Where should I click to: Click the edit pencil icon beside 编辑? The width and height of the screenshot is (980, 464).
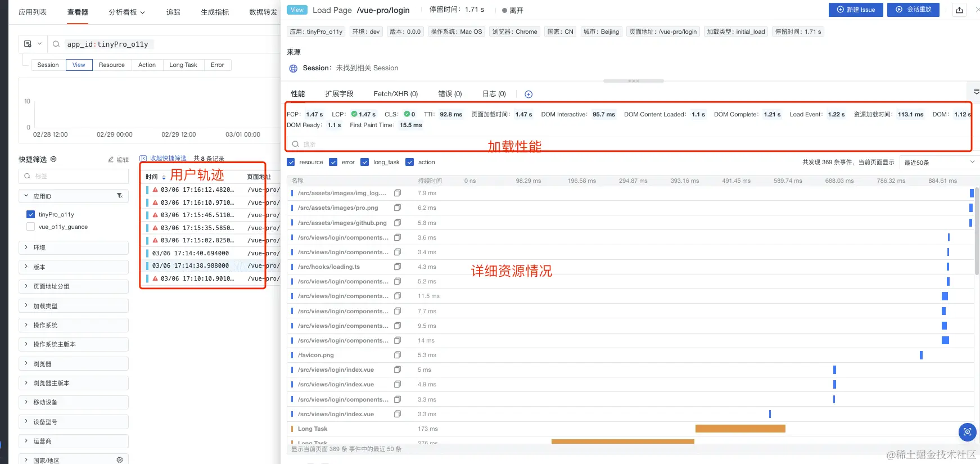point(111,160)
